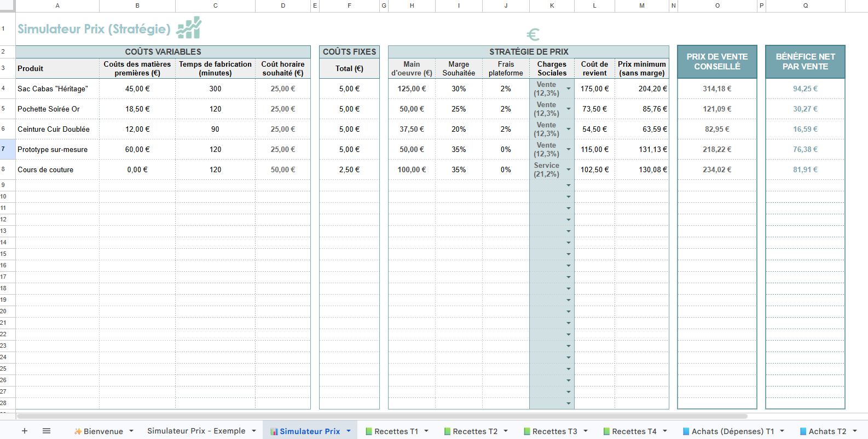Open the Simulateur Prix tab dropdown arrow

[349, 431]
